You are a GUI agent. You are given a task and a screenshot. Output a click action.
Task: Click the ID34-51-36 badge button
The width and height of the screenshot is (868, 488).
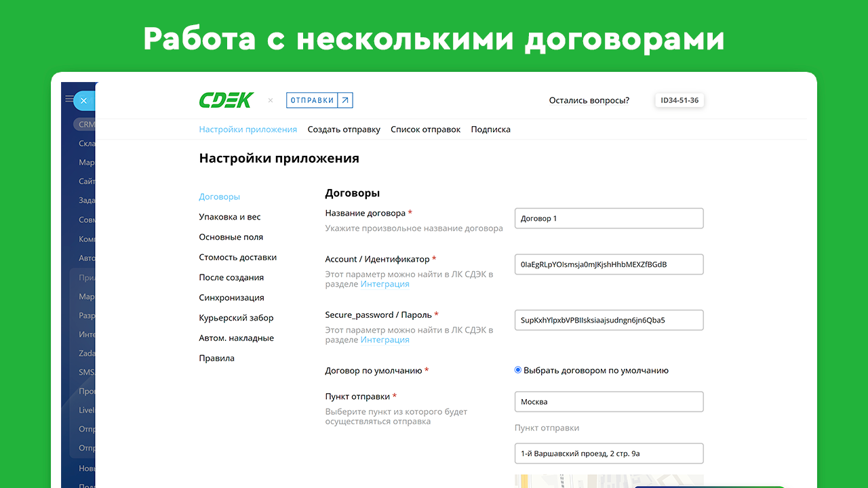[679, 100]
